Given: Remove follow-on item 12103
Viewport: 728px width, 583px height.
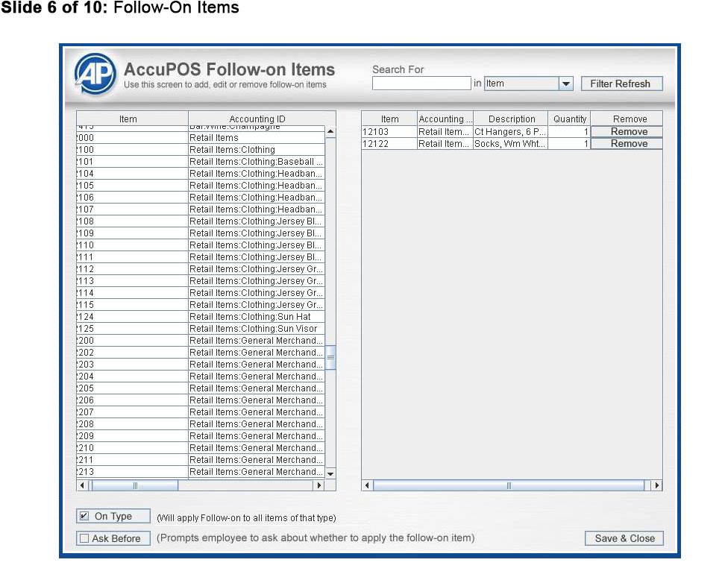Looking at the screenshot, I should pos(627,132).
